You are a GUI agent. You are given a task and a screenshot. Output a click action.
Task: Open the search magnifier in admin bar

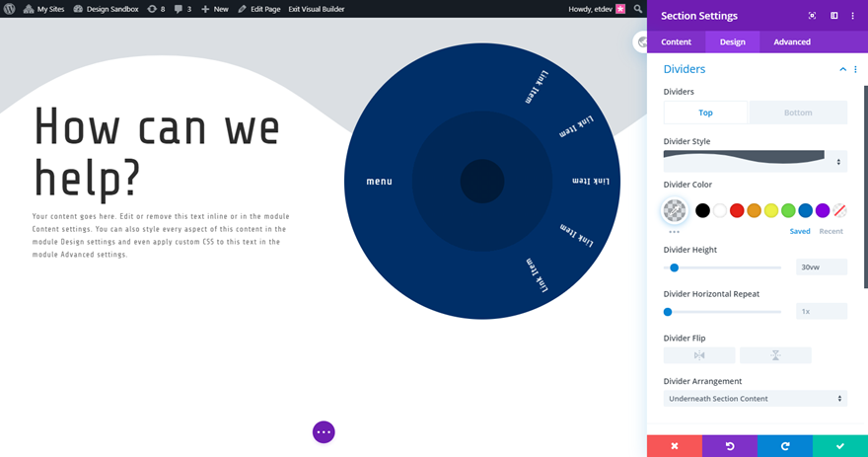[638, 9]
